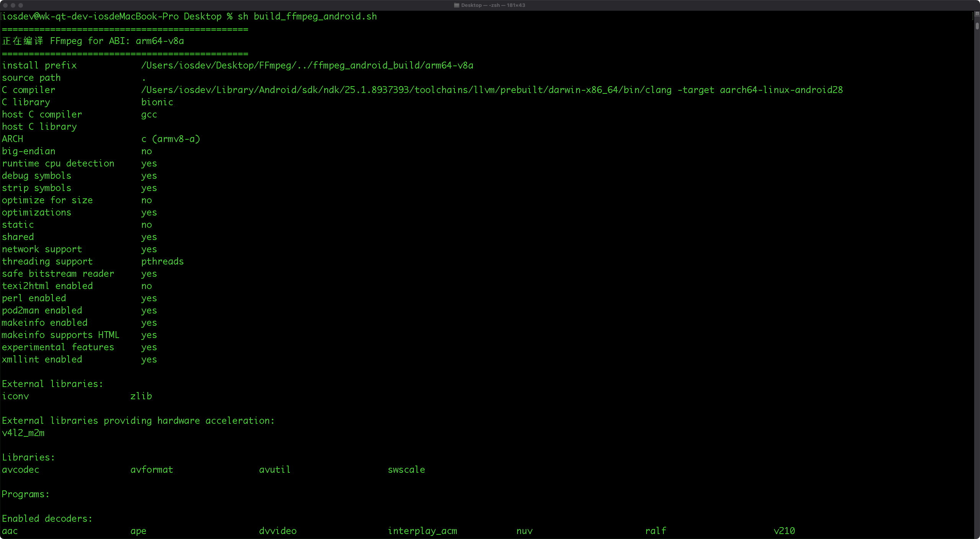Click the window title 'Desktop — -zsh — 181×43'

click(x=493, y=5)
